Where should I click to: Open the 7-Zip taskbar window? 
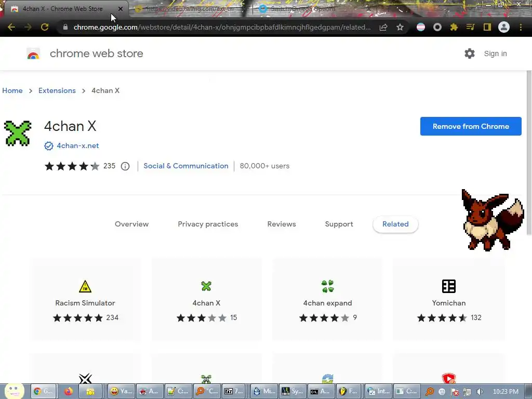235,391
